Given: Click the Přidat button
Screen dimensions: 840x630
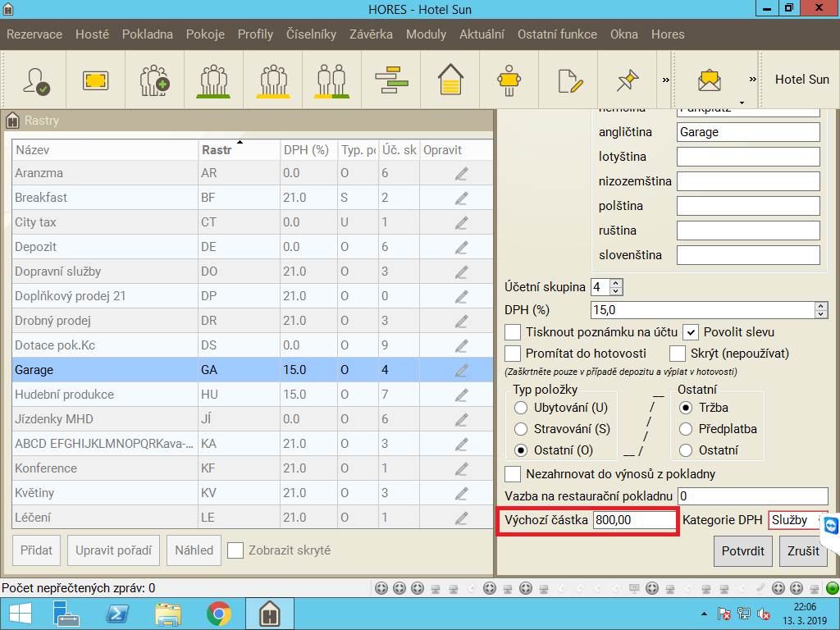Looking at the screenshot, I should [36, 550].
